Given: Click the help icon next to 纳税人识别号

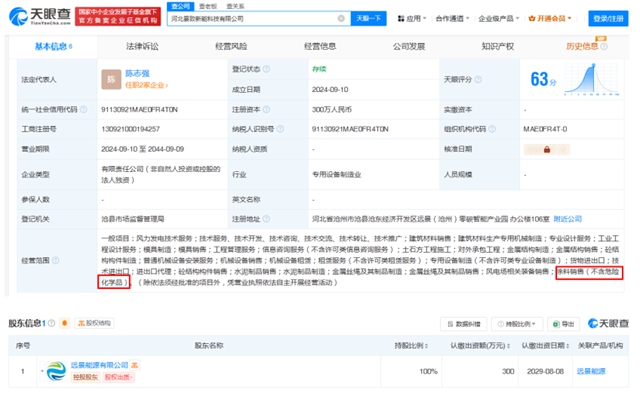Looking at the screenshot, I should (x=280, y=129).
